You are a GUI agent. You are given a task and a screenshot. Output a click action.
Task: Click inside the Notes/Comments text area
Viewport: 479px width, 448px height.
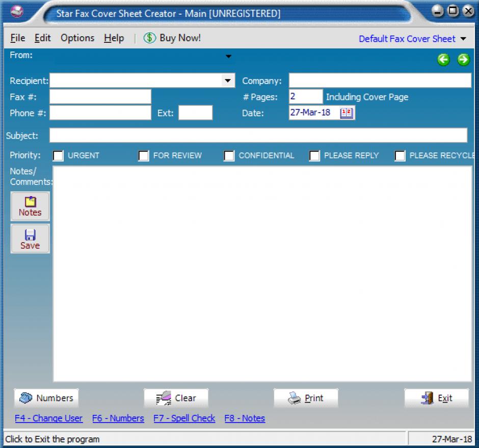(263, 274)
